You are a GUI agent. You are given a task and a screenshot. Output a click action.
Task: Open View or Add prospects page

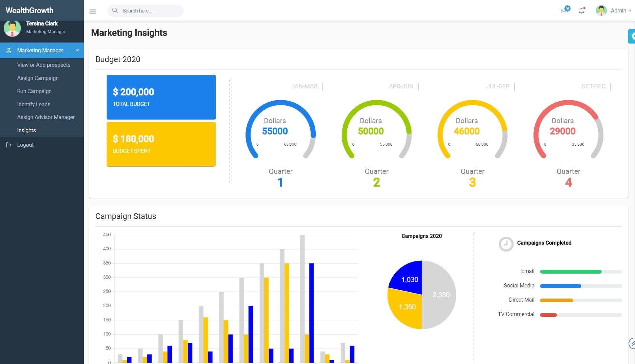44,65
